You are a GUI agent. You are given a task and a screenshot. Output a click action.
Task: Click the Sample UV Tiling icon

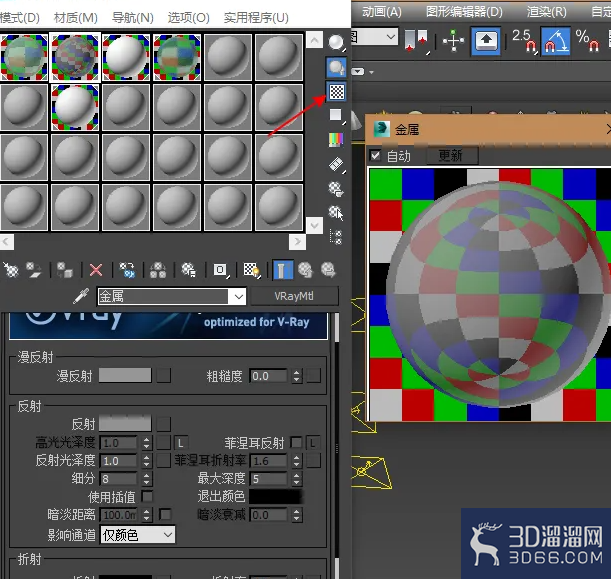[336, 115]
